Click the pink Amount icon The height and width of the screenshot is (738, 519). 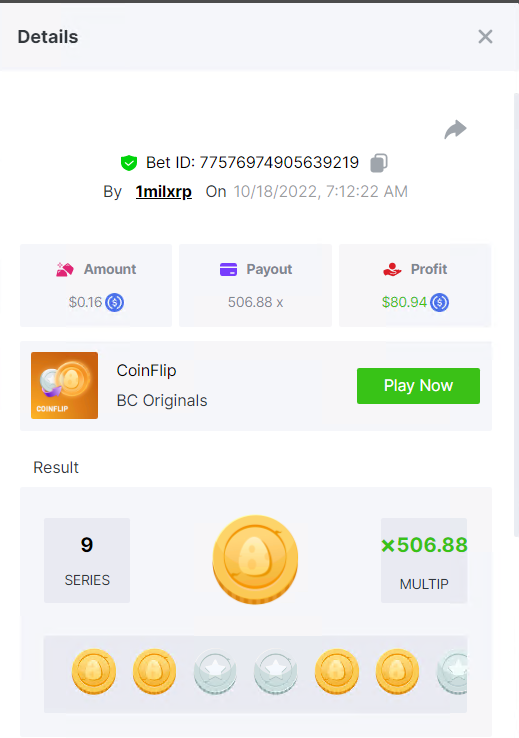[x=65, y=270]
